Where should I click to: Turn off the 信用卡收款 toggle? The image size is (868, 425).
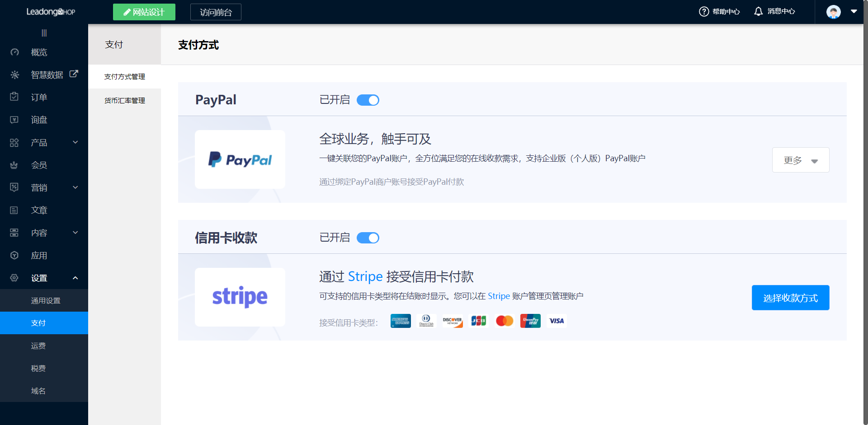click(368, 238)
